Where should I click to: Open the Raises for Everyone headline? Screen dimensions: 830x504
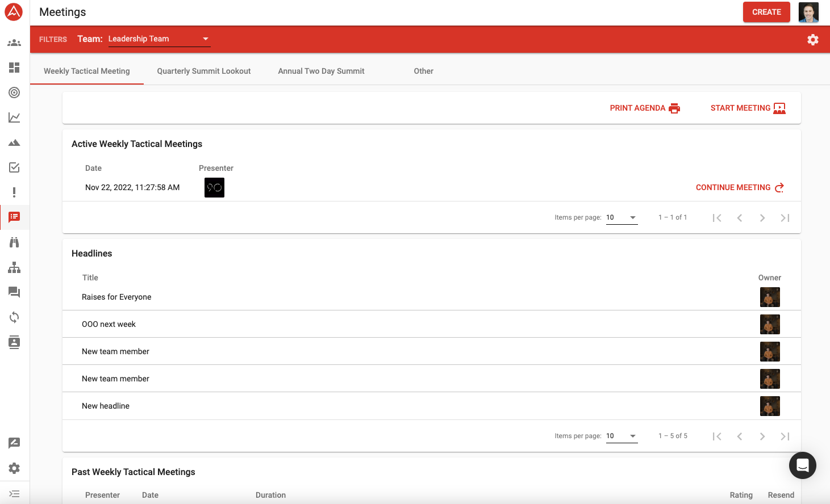[x=116, y=297]
